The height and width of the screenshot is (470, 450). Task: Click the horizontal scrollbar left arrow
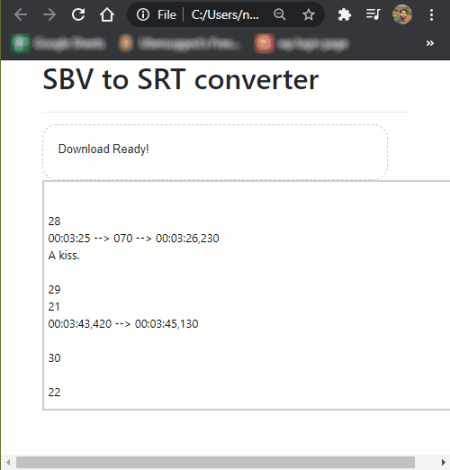pos(8,462)
